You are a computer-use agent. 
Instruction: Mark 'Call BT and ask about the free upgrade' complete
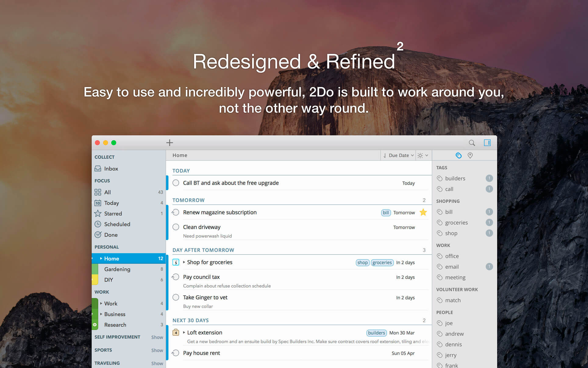(176, 183)
